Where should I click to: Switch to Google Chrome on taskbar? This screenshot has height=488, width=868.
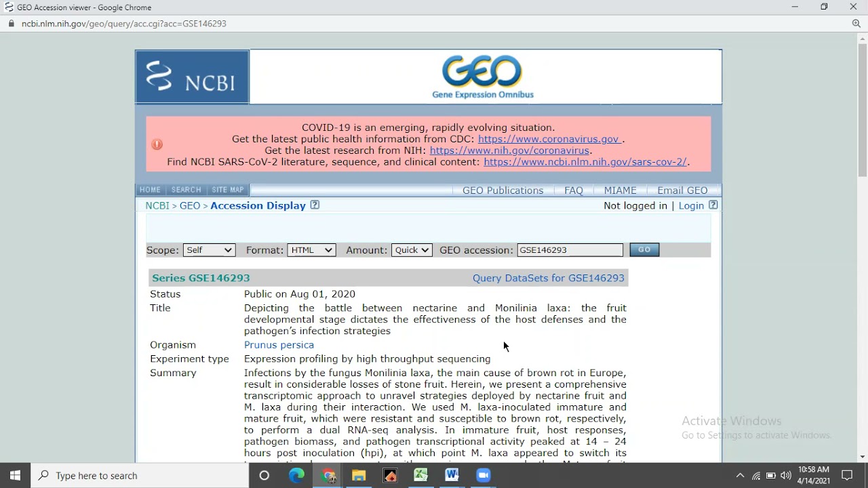point(328,475)
